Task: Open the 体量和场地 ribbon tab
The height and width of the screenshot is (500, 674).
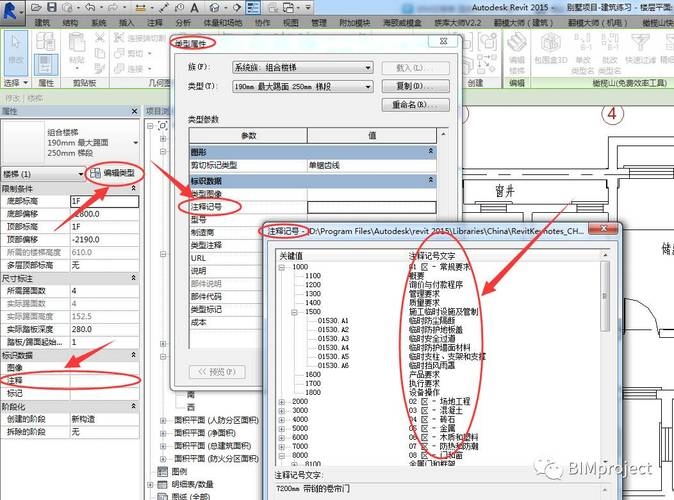Action: point(223,22)
